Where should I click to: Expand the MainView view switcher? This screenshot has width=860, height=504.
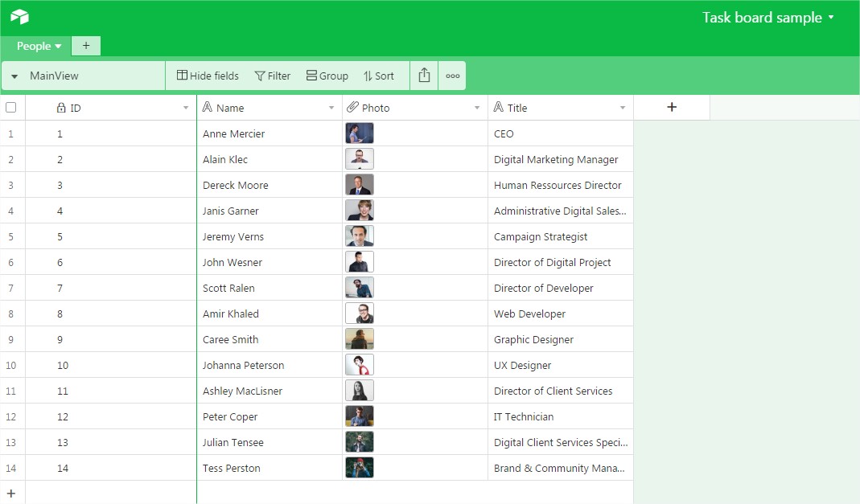pyautogui.click(x=14, y=76)
